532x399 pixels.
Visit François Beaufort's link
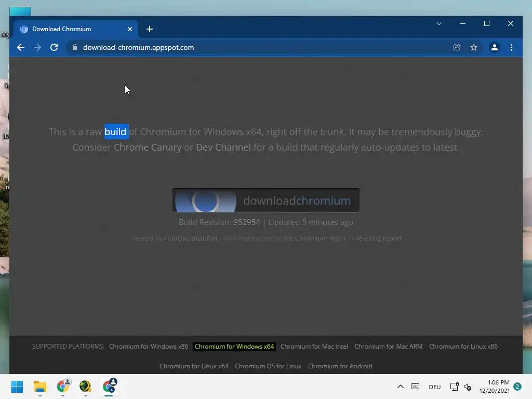tap(191, 238)
